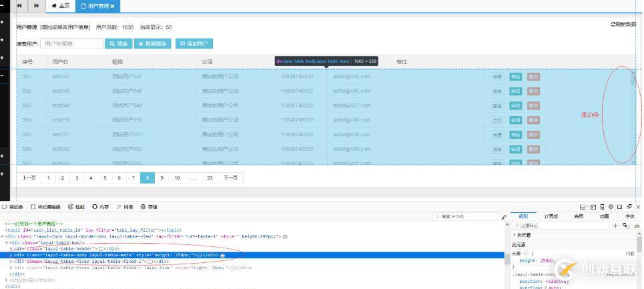This screenshot has height=289, width=644.
Task: Switch to the 布局 layout tab
Action: [579, 216]
